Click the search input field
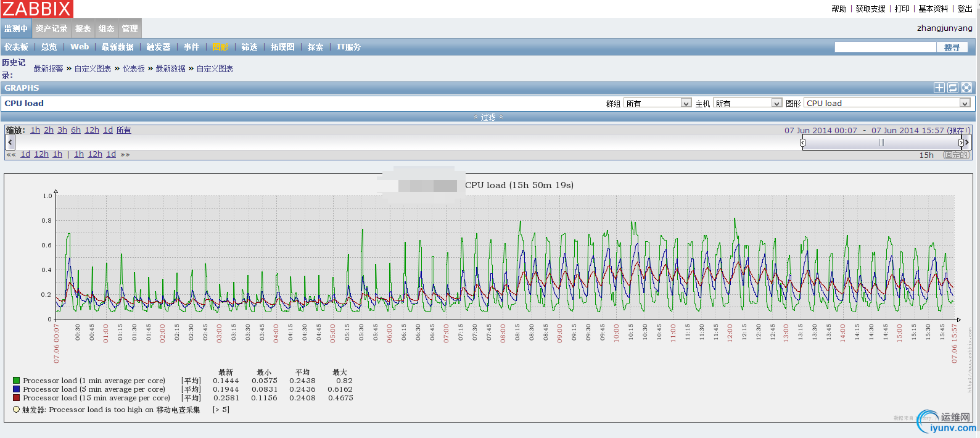The width and height of the screenshot is (980, 438). [x=885, y=48]
